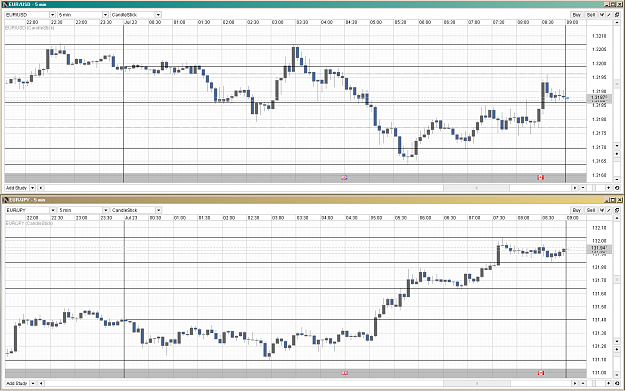
Task: Open the 5 min interval dropdown in EUR/JPY chart
Action: pyautogui.click(x=105, y=210)
